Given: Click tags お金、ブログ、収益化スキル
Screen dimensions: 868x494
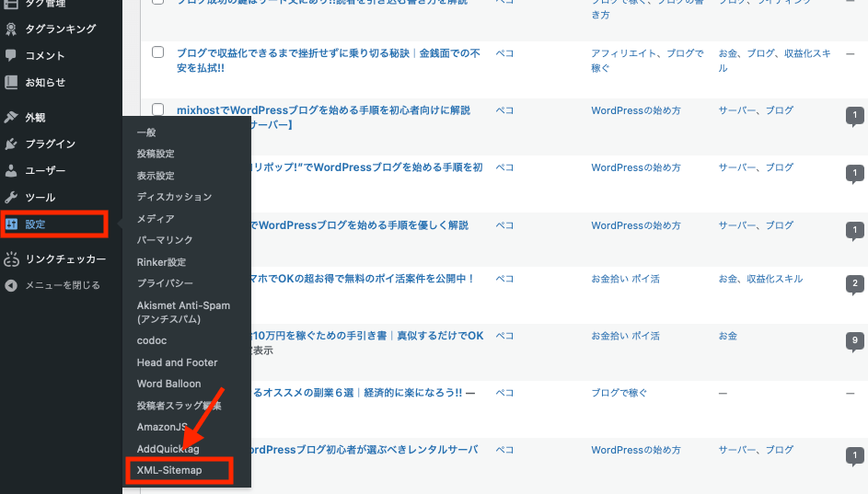Looking at the screenshot, I should pyautogui.click(x=774, y=61).
